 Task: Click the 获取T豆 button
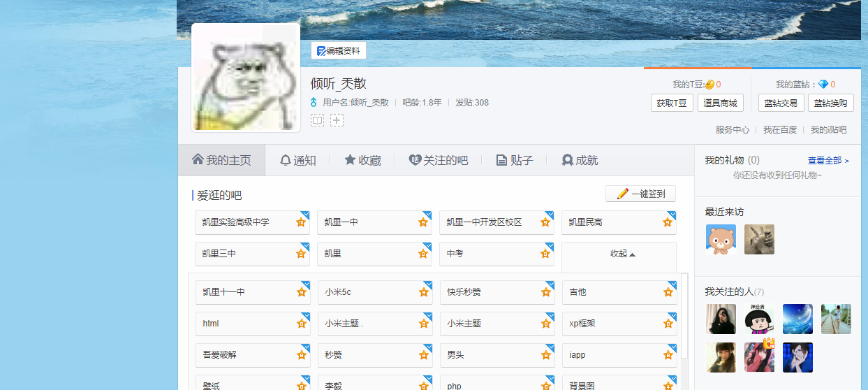tap(672, 103)
